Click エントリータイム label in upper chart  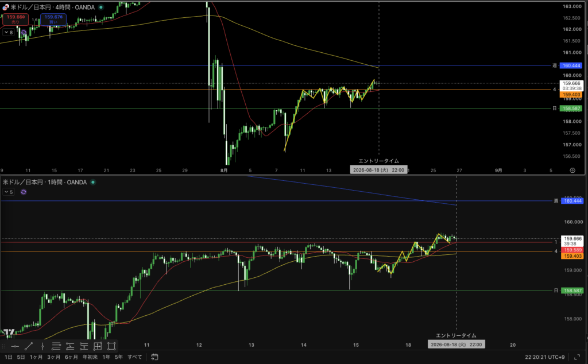pos(379,161)
